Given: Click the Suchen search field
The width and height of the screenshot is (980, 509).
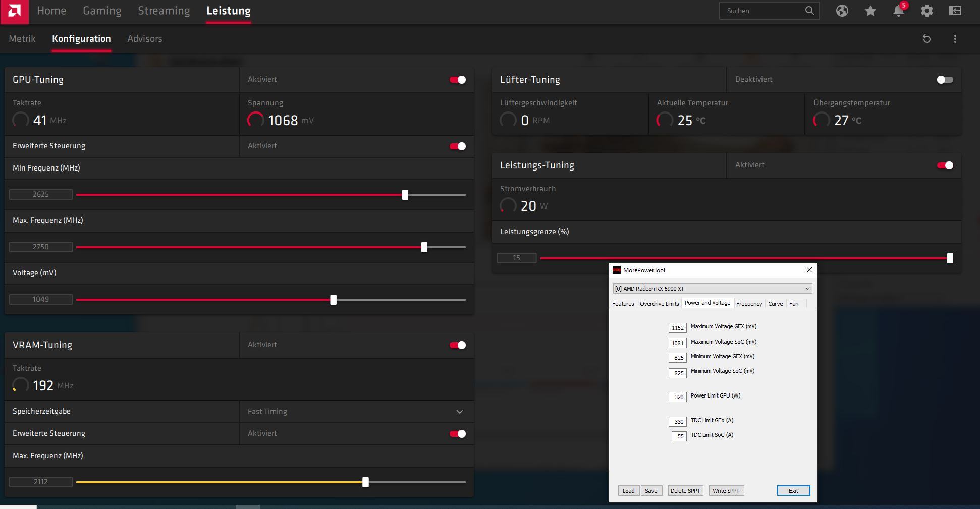Looking at the screenshot, I should (769, 11).
